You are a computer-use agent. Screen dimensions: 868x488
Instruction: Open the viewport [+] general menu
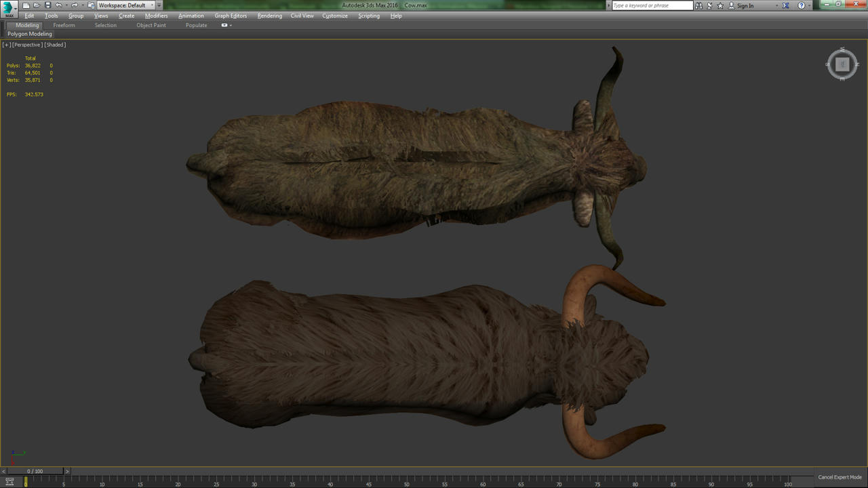[x=7, y=45]
